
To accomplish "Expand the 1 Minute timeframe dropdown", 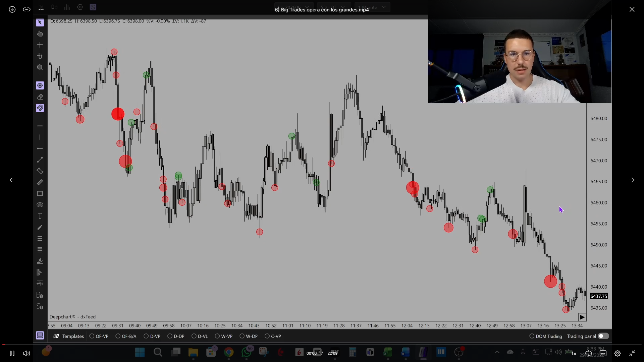I will 372,7.
